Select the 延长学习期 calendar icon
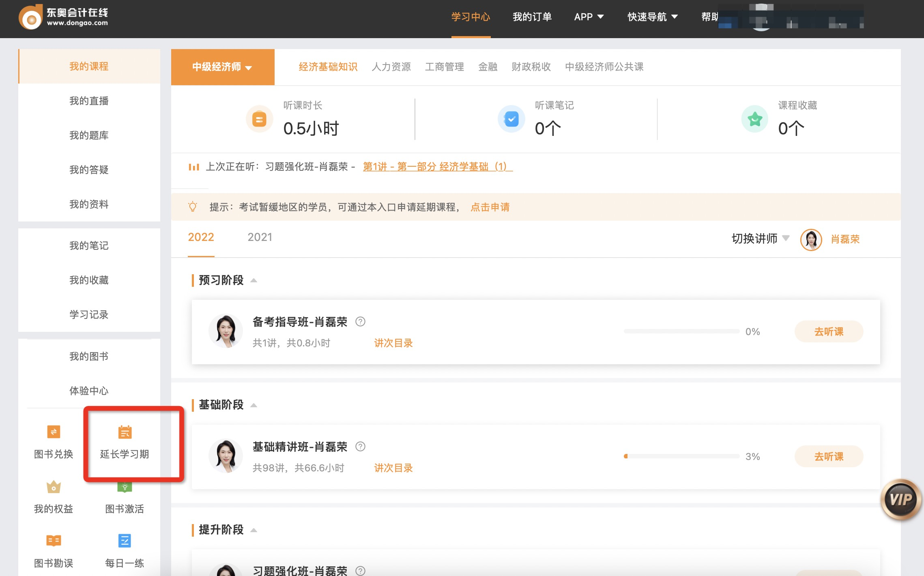 (x=124, y=432)
